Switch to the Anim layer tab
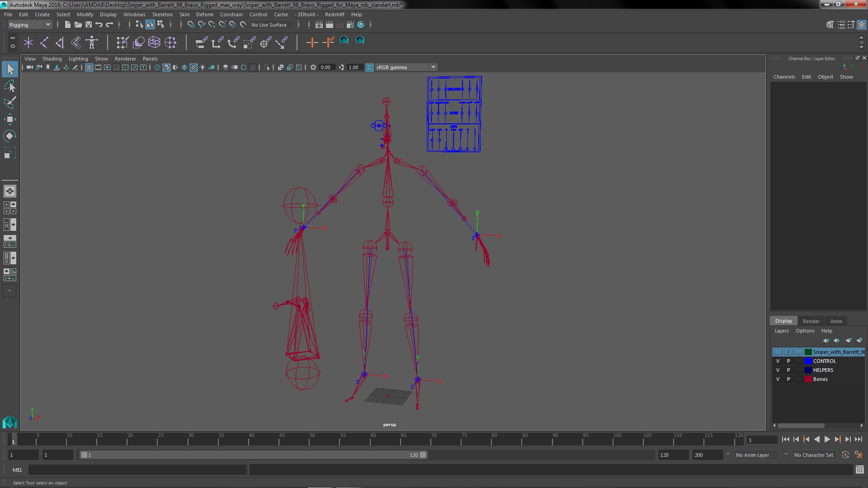 pyautogui.click(x=836, y=321)
